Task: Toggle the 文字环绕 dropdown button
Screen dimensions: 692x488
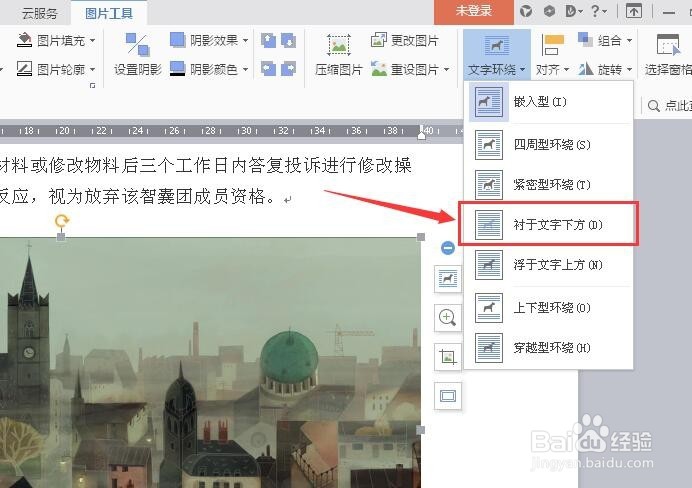Action: pyautogui.click(x=497, y=55)
